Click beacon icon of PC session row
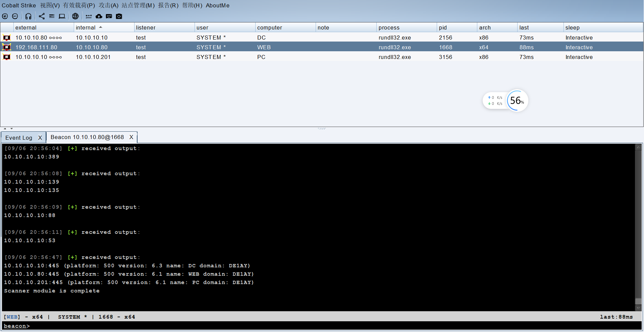The width and height of the screenshot is (644, 332). [7, 57]
